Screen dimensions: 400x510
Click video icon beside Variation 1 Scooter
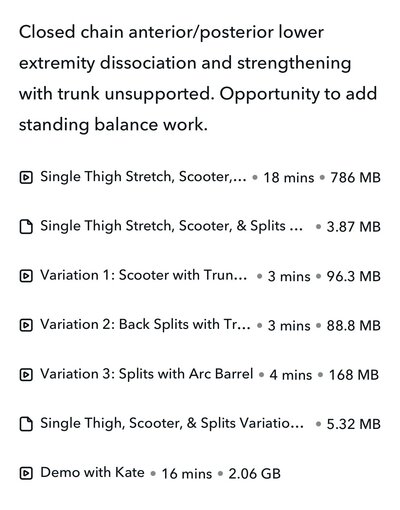point(26,276)
